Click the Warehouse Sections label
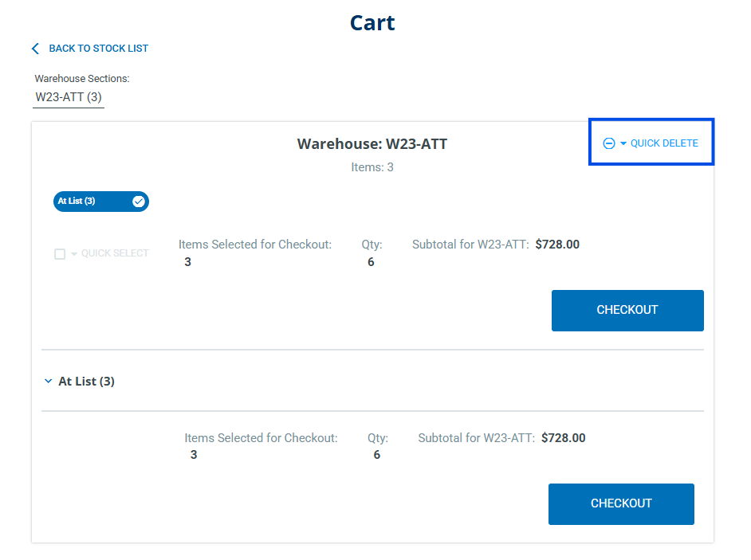Viewport: 751px width, 560px height. tap(82, 79)
